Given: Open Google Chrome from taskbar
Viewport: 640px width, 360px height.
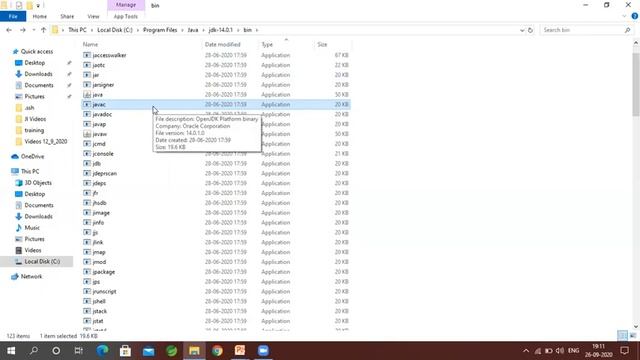Looking at the screenshot, I should [217, 351].
